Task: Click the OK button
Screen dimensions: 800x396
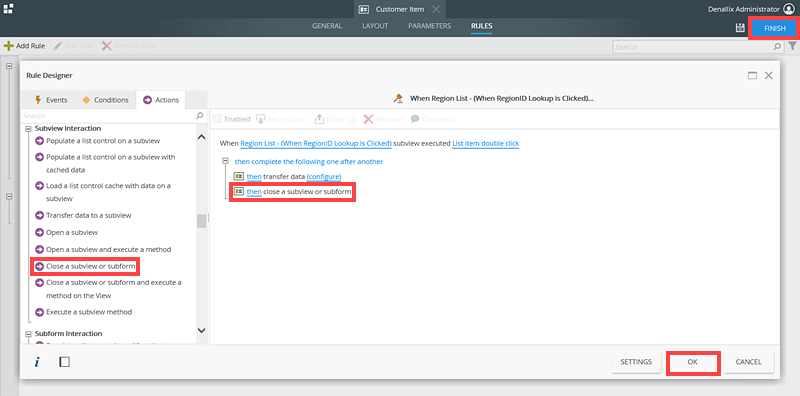Action: click(x=692, y=362)
